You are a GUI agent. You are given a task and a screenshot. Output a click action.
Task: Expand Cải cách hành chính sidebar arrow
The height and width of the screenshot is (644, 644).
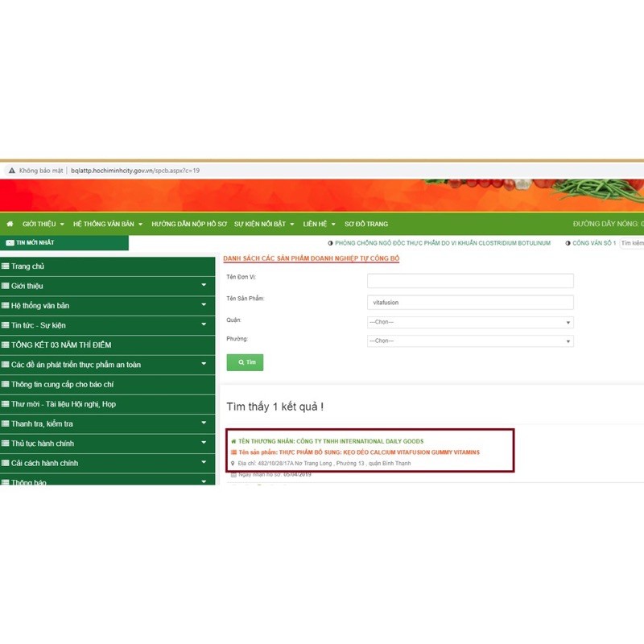click(204, 463)
